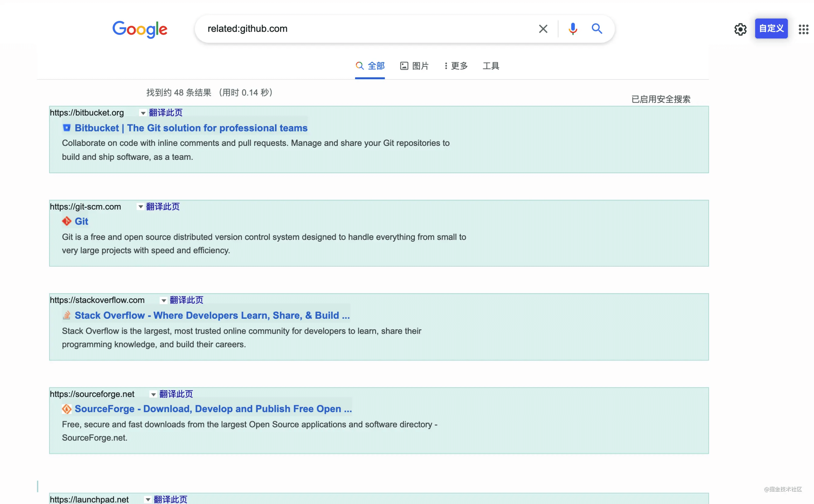The image size is (814, 504).
Task: Clear the search query with X icon
Action: [543, 29]
